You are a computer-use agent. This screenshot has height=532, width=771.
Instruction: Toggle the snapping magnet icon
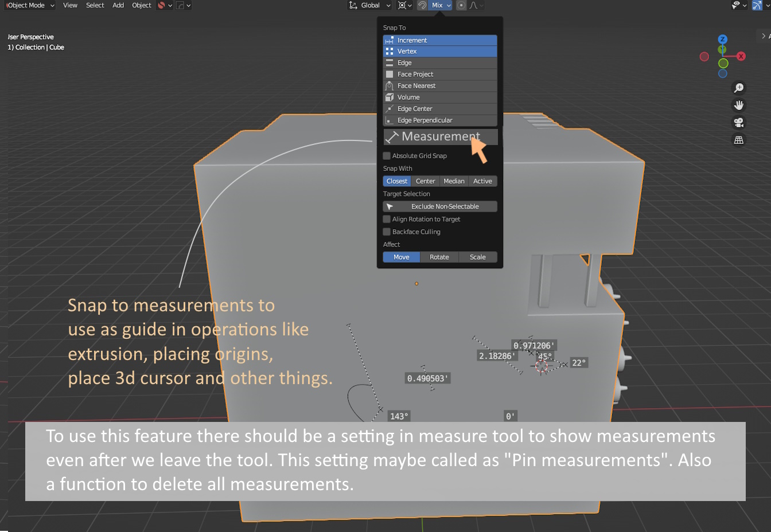[422, 5]
